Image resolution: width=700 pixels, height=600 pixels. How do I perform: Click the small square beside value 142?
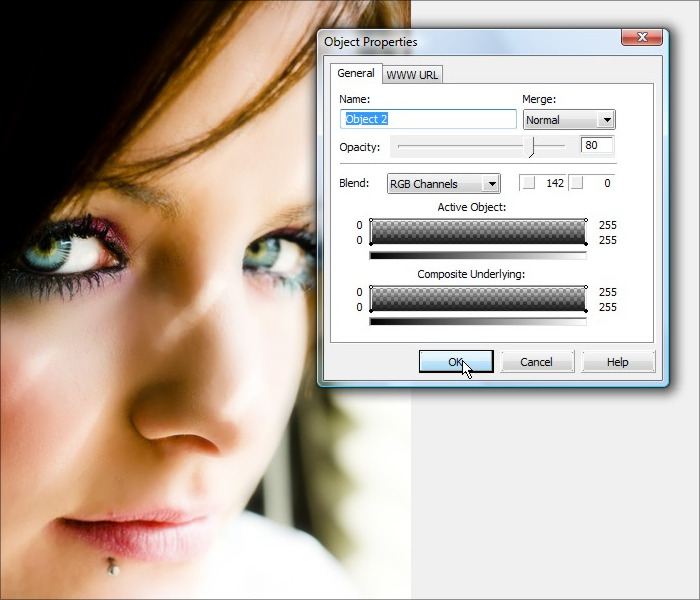pyautogui.click(x=528, y=183)
